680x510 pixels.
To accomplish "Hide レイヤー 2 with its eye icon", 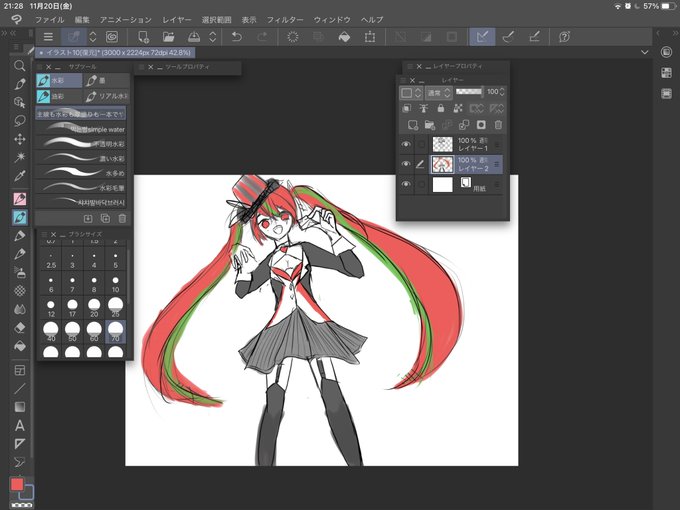I will point(406,164).
